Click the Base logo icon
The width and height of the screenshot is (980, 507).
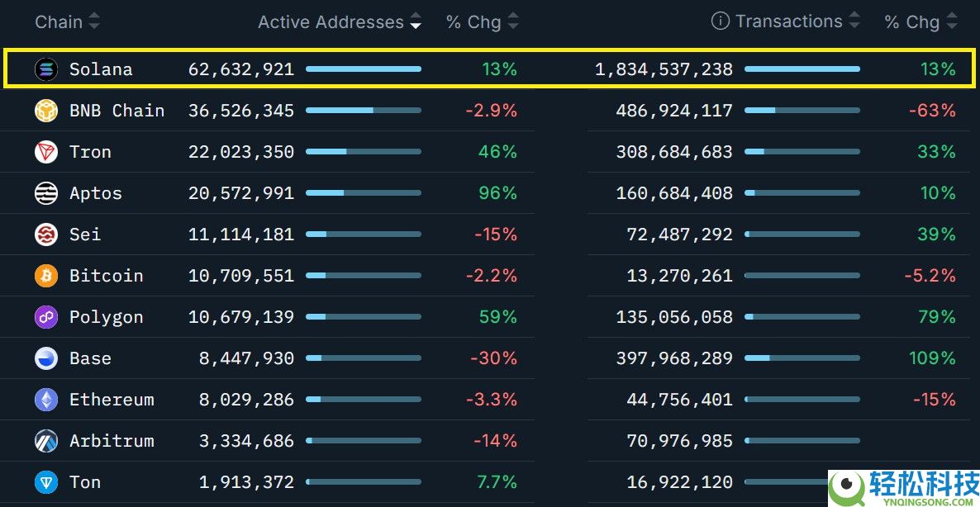tap(46, 358)
